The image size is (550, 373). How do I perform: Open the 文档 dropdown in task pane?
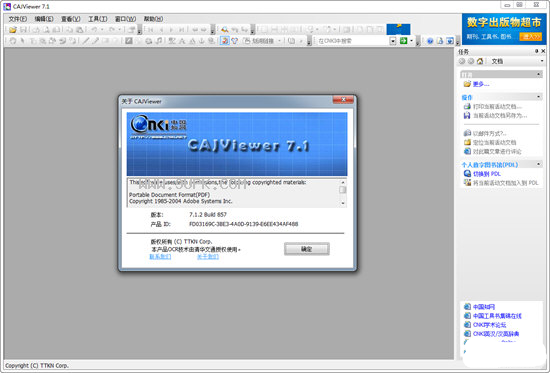click(542, 61)
